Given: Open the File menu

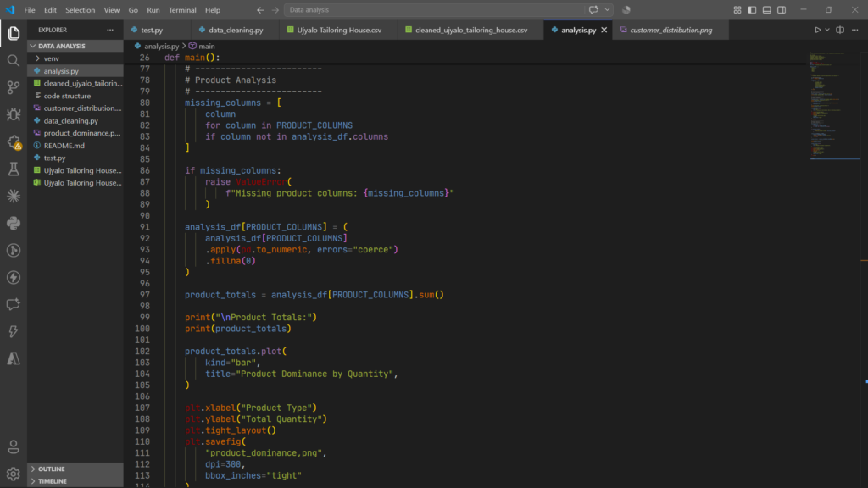Looking at the screenshot, I should coord(30,10).
